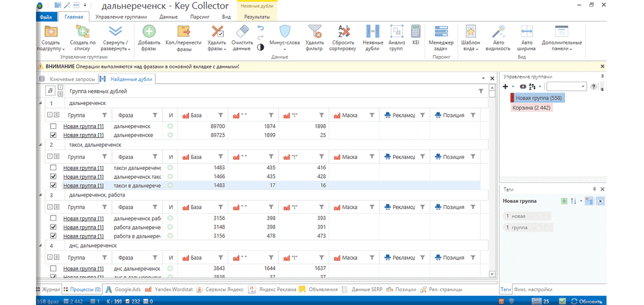This screenshot has width=644, height=305.
Task: Click the Auto visibility wand icon
Action: click(x=498, y=31)
